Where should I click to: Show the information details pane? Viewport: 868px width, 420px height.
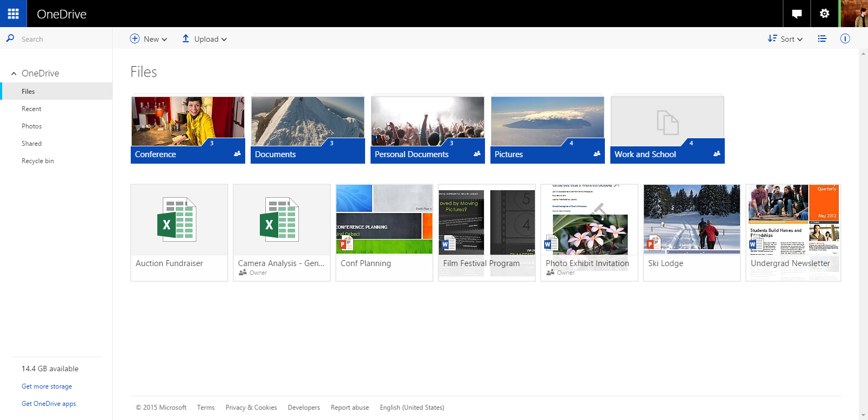(845, 39)
